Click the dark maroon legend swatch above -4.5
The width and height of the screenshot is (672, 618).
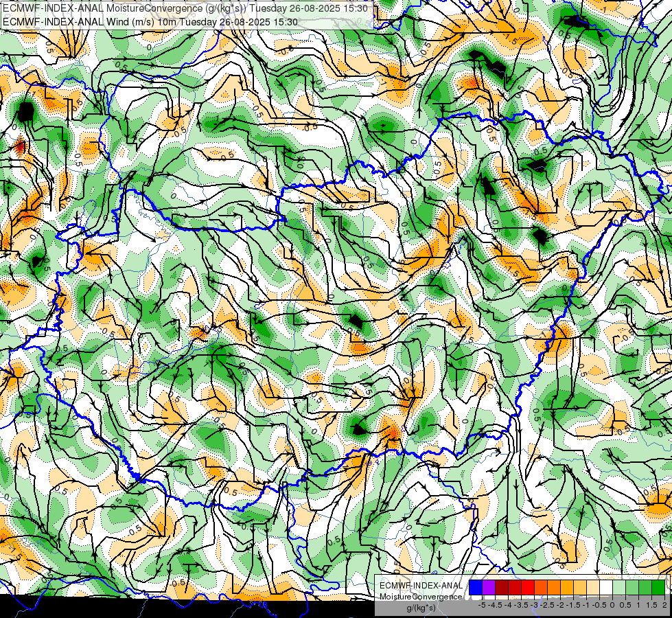[x=502, y=587]
